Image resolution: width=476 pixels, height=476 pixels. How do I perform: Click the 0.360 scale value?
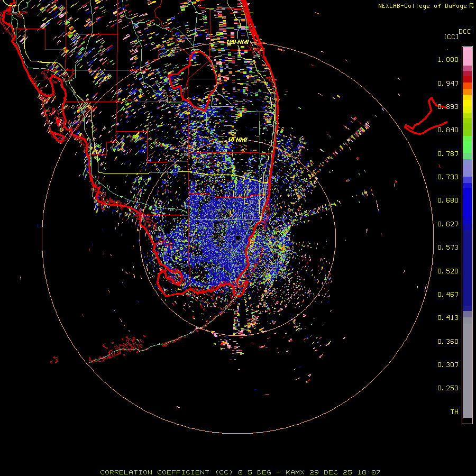click(448, 342)
